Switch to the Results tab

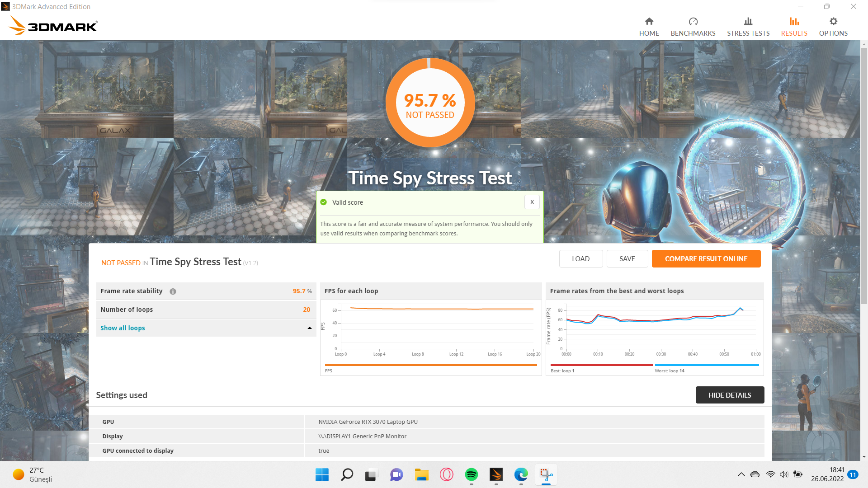[794, 27]
